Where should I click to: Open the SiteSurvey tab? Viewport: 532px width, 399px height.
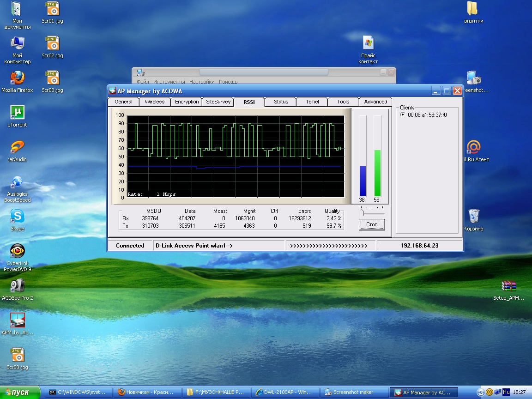[x=218, y=102]
